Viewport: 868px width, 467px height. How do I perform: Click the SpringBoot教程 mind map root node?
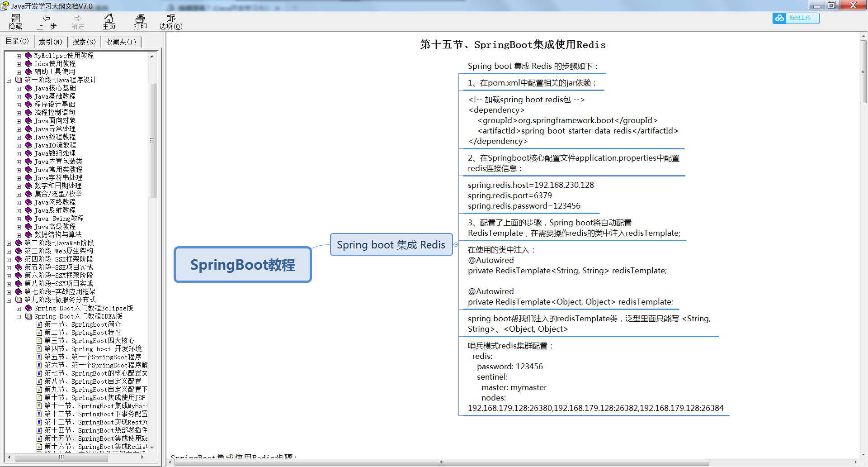(243, 265)
